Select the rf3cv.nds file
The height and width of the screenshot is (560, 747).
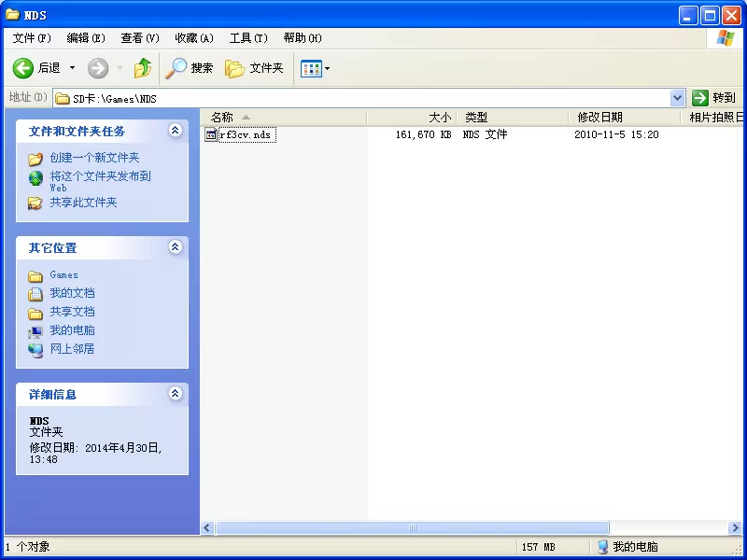click(247, 134)
